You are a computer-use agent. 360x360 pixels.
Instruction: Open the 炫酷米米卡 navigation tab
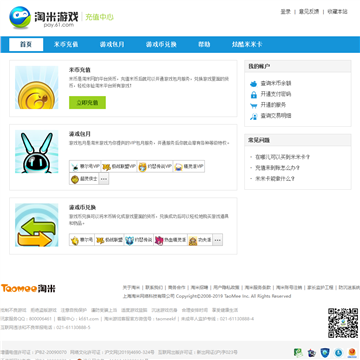coord(247,45)
